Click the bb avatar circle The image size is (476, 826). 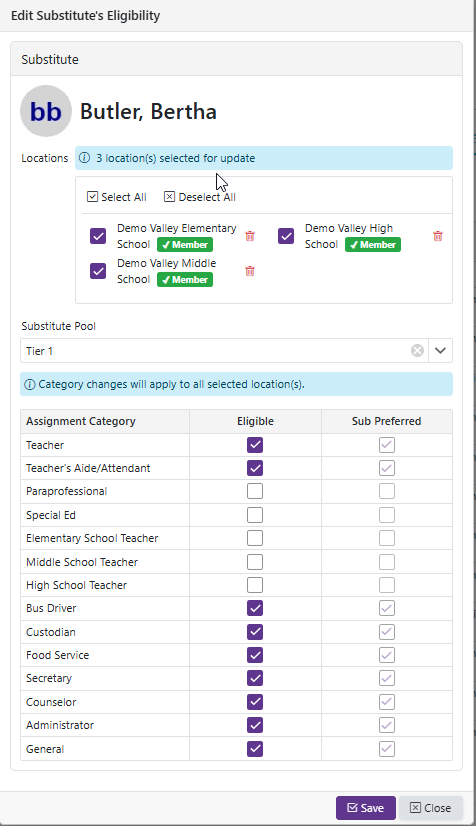[x=46, y=111]
